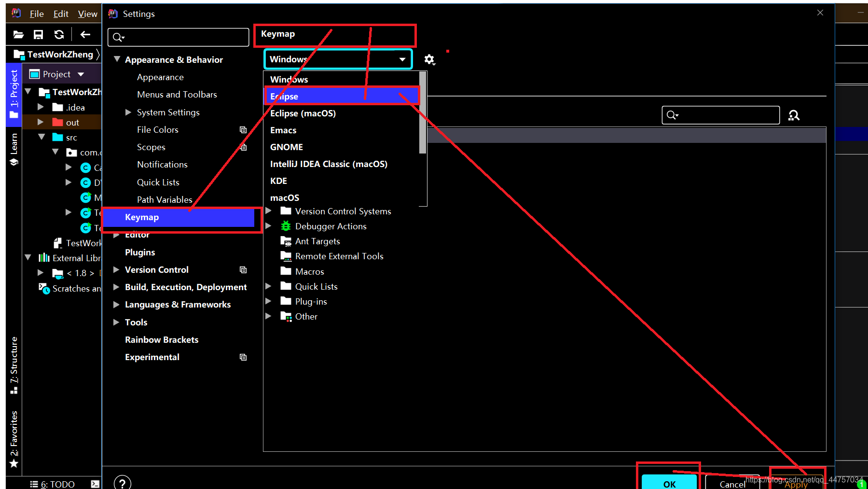Image resolution: width=868 pixels, height=489 pixels.
Task: Click the per-project icon beside Version Control
Action: 243,270
